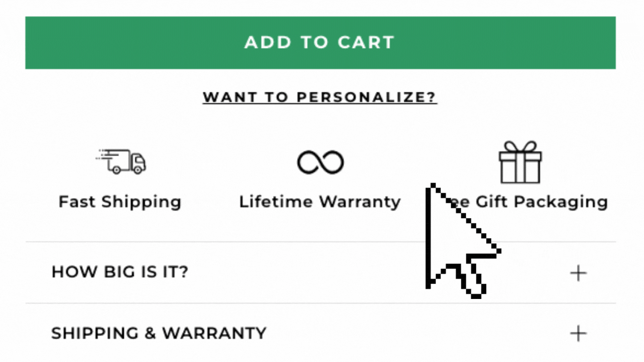This screenshot has width=644, height=362.
Task: Click the word Packaging under the gift box
Action: click(561, 202)
